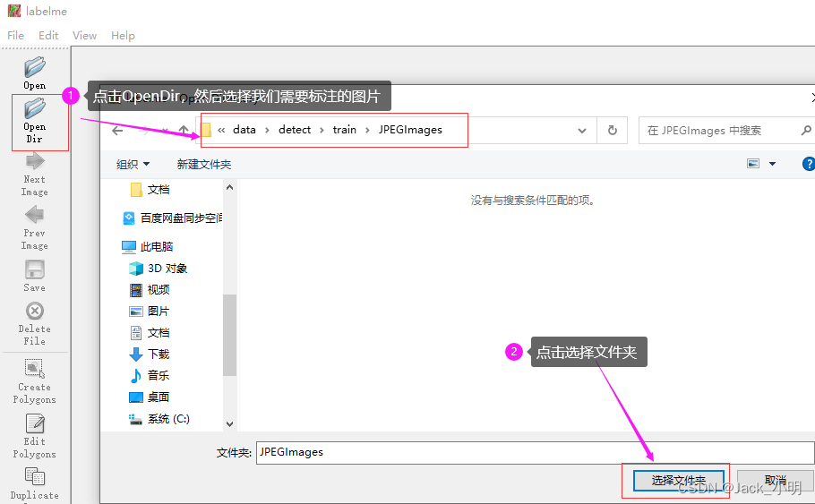Activate the Edit Polygons tool
This screenshot has height=504, width=815.
pos(35,436)
